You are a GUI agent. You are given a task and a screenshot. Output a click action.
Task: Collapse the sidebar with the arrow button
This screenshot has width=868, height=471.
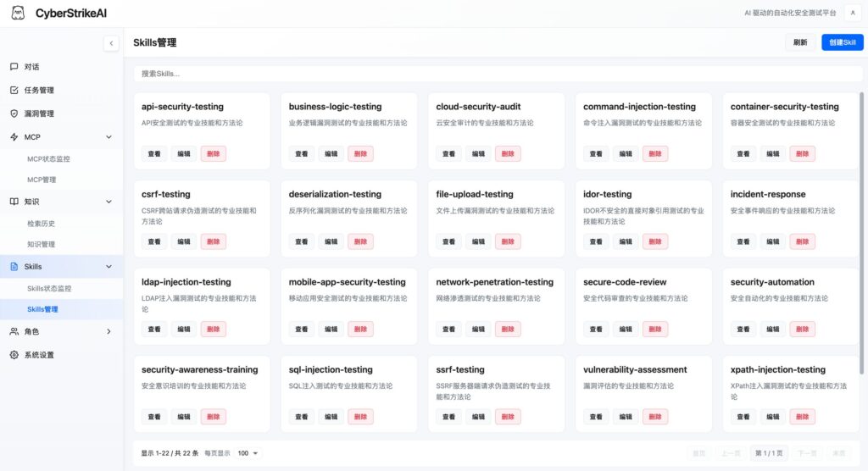111,43
